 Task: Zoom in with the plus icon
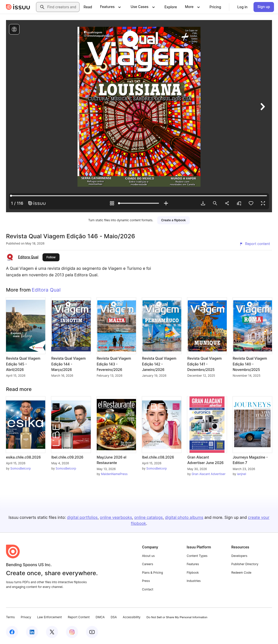pyautogui.click(x=166, y=203)
